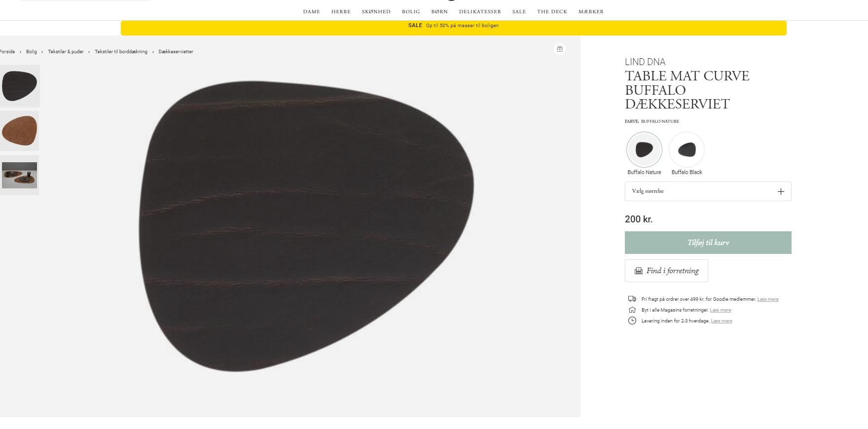Select the Buffalo Nature color swatch
Viewport: 868px width, 429px height.
tap(644, 149)
